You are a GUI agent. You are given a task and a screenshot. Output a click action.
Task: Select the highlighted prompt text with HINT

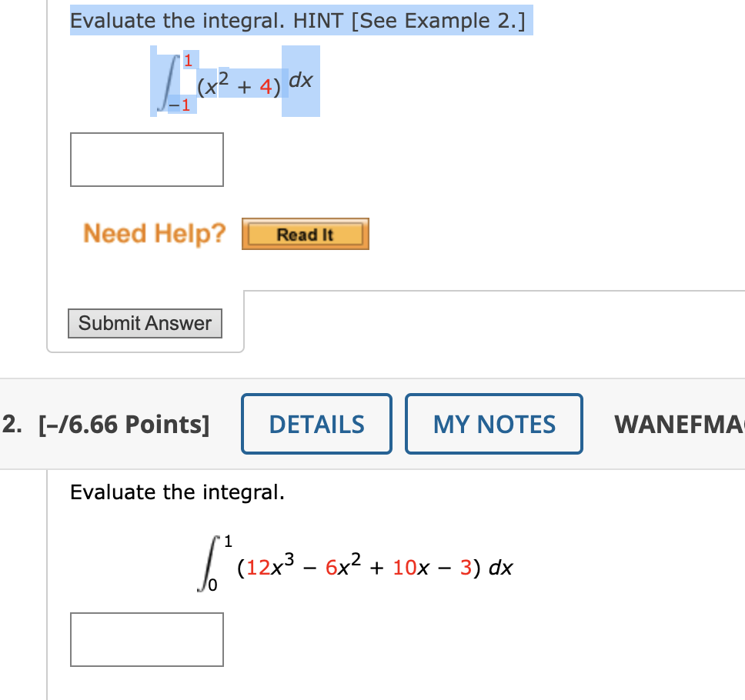click(x=300, y=21)
